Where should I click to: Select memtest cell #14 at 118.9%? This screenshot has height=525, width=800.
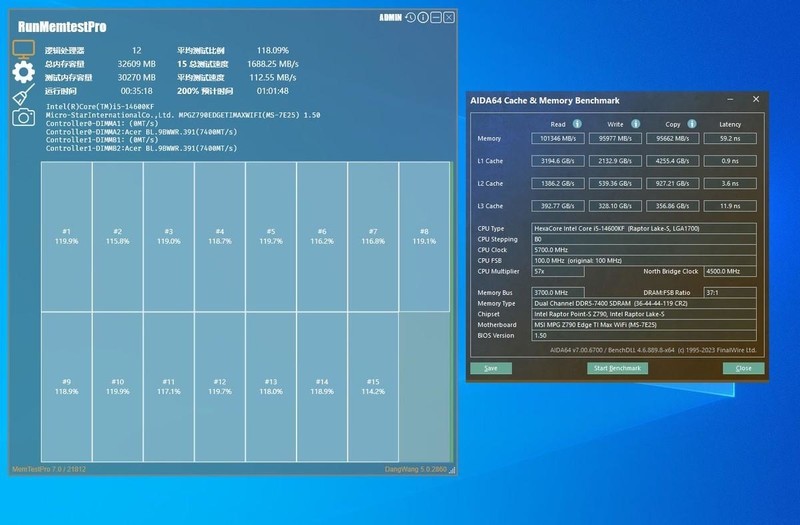[322, 387]
